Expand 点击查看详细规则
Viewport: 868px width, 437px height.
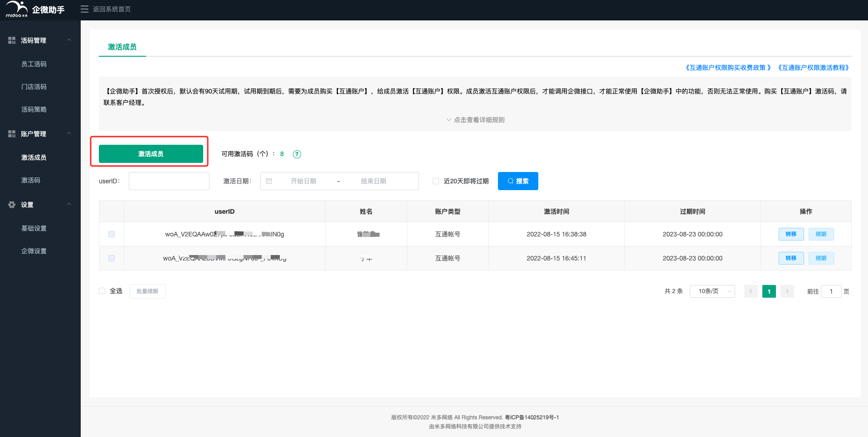click(x=475, y=120)
